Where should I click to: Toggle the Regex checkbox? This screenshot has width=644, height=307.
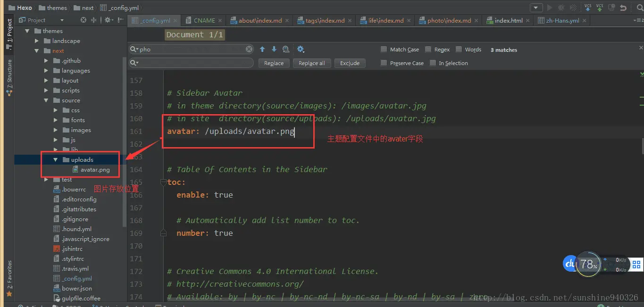428,49
